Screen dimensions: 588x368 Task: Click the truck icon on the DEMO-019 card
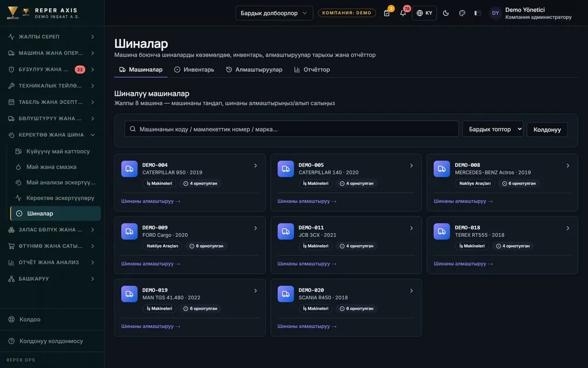(129, 294)
